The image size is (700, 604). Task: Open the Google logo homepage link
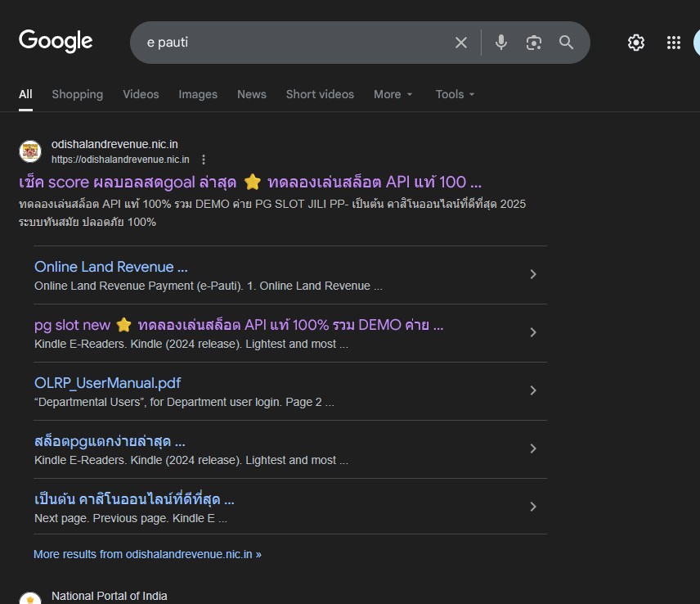click(x=56, y=41)
